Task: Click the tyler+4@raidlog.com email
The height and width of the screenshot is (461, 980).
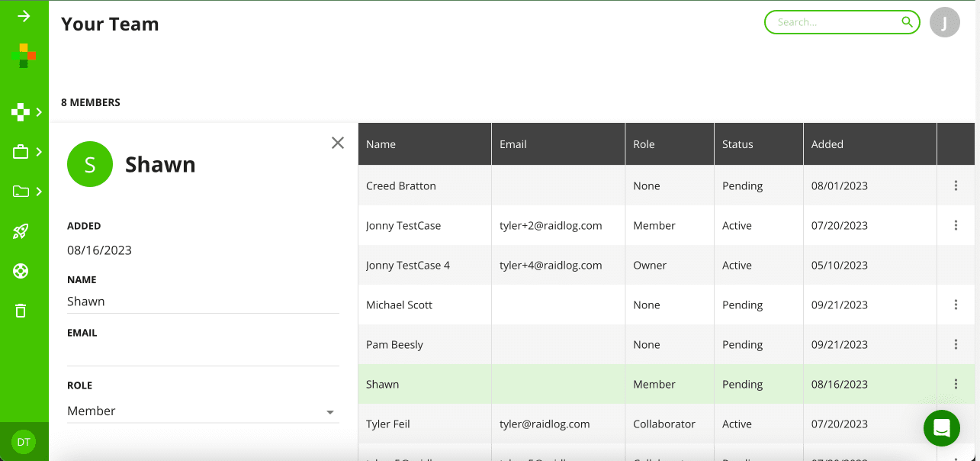Action: [x=551, y=265]
